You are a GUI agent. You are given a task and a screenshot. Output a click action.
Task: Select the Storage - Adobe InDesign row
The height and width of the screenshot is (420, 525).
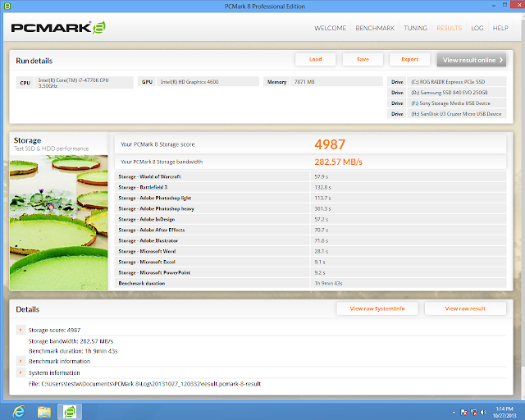click(x=310, y=219)
